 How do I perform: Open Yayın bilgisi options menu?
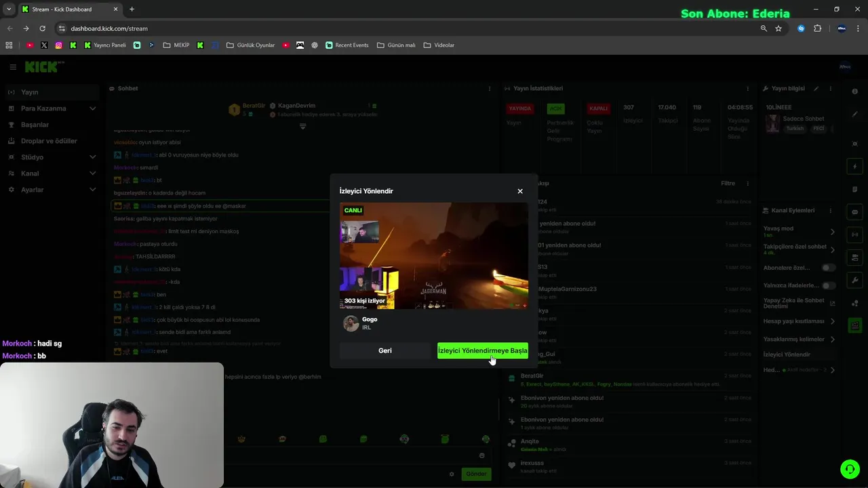click(x=831, y=89)
